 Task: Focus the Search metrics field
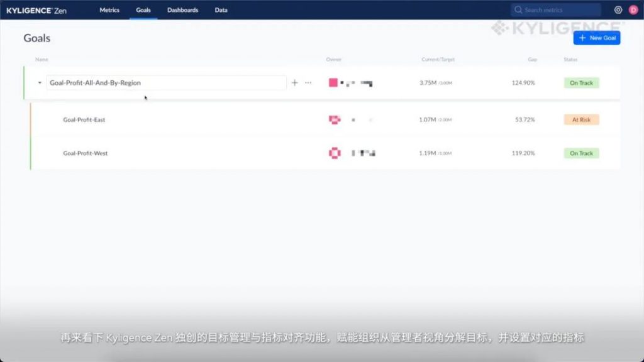(x=556, y=10)
